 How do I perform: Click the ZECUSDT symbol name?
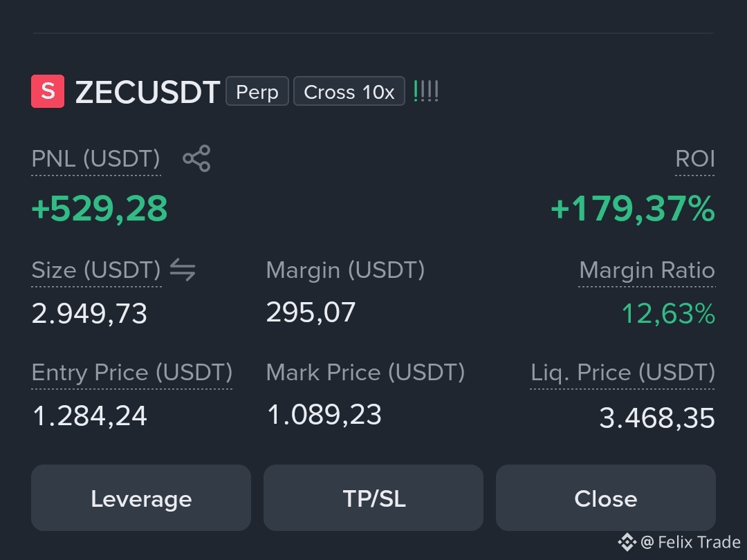coord(148,92)
